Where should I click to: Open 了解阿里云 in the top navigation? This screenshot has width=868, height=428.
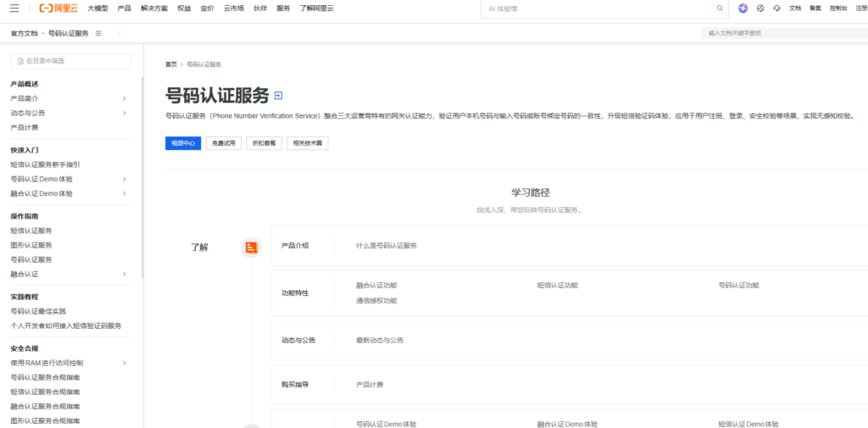(x=317, y=8)
